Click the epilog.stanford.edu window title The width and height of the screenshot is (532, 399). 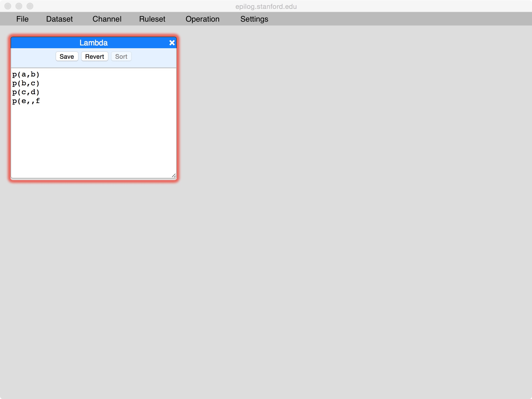click(266, 6)
